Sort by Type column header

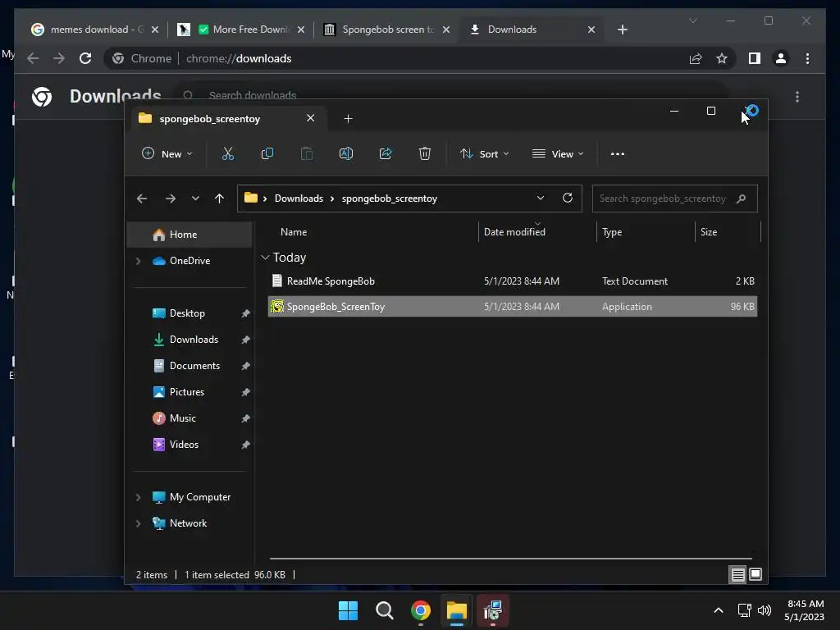pyautogui.click(x=612, y=232)
